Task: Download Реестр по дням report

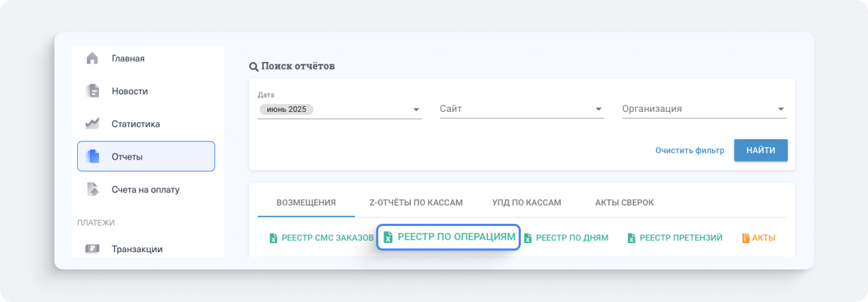Action: pos(571,238)
